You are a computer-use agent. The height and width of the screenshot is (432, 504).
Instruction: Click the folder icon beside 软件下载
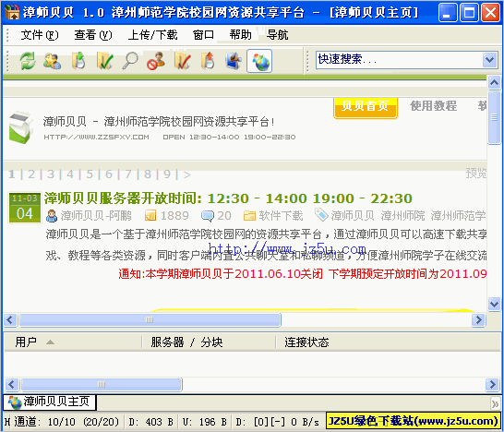(250, 216)
